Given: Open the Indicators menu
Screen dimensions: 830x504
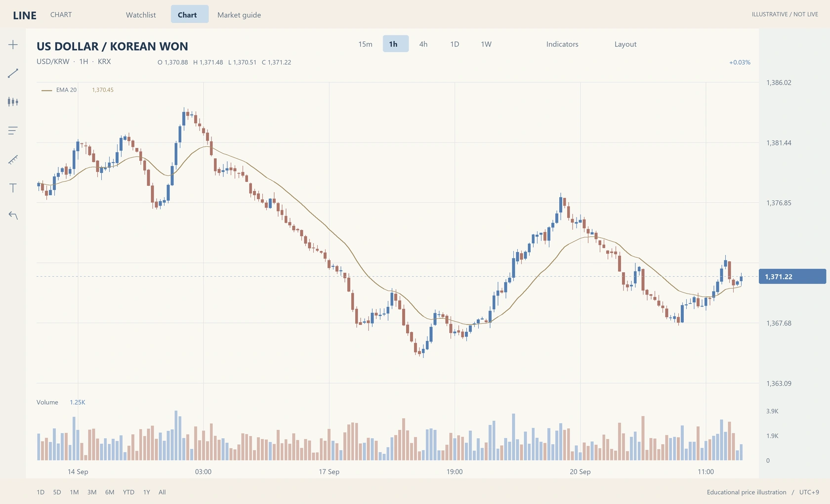Looking at the screenshot, I should point(562,44).
